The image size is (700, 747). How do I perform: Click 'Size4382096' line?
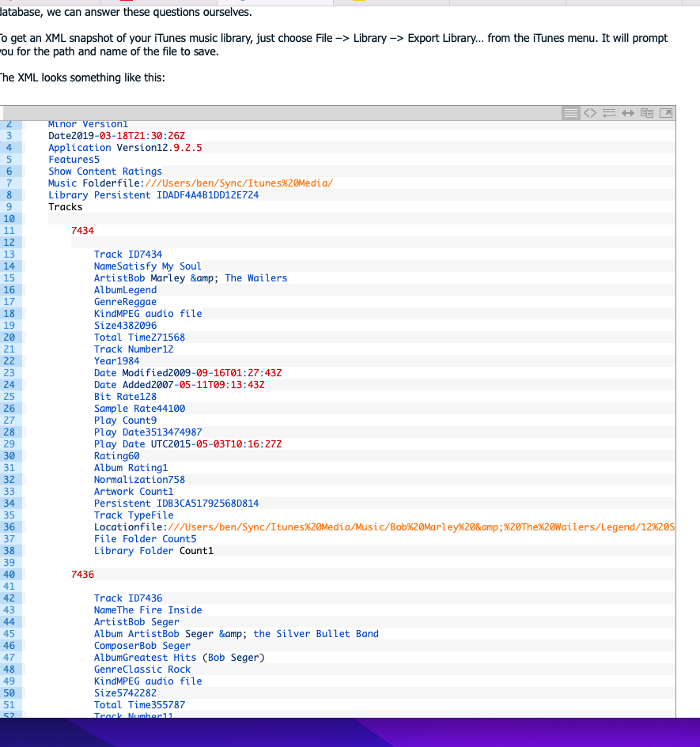tap(125, 326)
